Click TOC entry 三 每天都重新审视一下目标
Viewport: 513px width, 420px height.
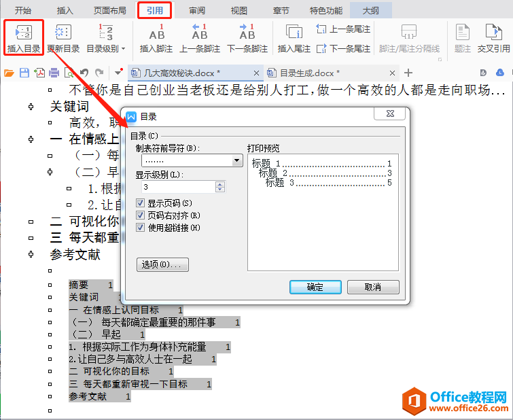140,384
